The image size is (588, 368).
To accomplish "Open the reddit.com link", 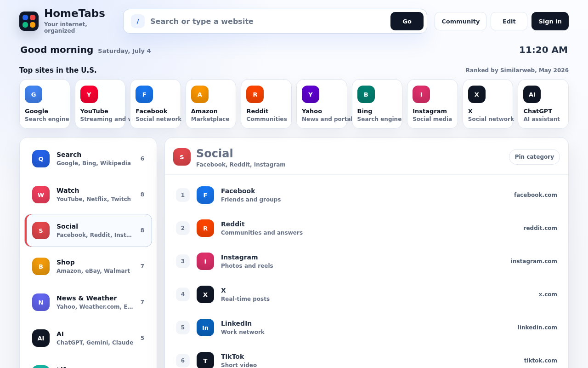I will point(540,228).
